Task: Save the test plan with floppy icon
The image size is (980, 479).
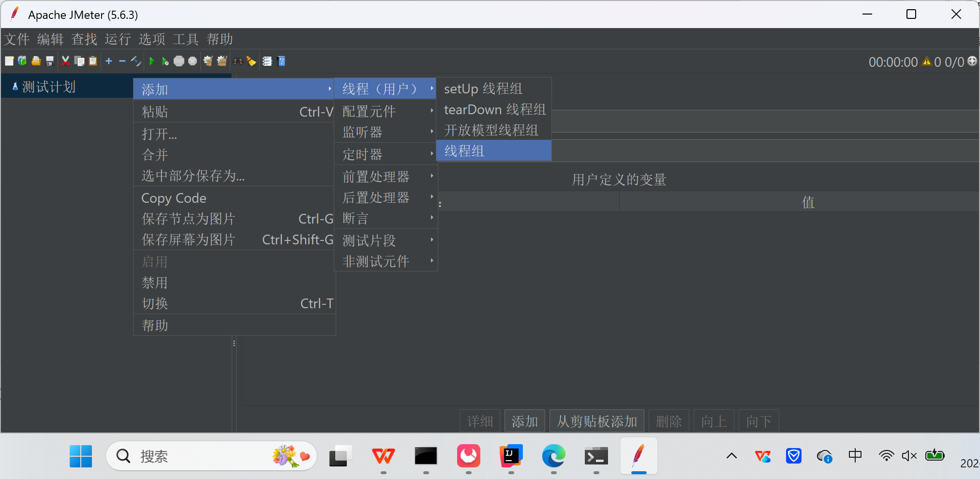Action: click(x=49, y=61)
